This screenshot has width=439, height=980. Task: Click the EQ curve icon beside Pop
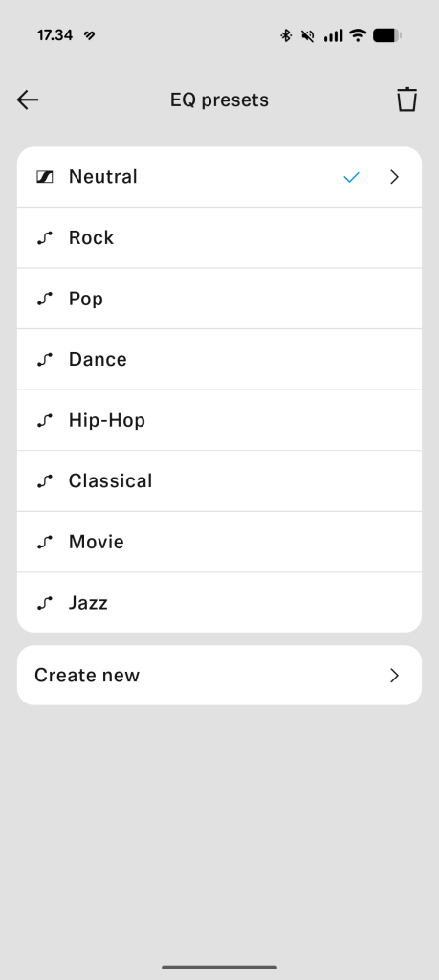(x=44, y=299)
